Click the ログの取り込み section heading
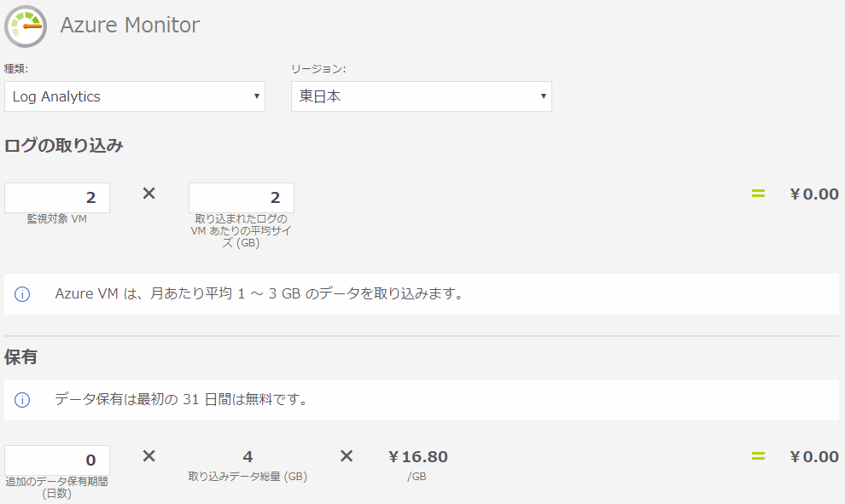Image resolution: width=845 pixels, height=504 pixels. (x=64, y=145)
